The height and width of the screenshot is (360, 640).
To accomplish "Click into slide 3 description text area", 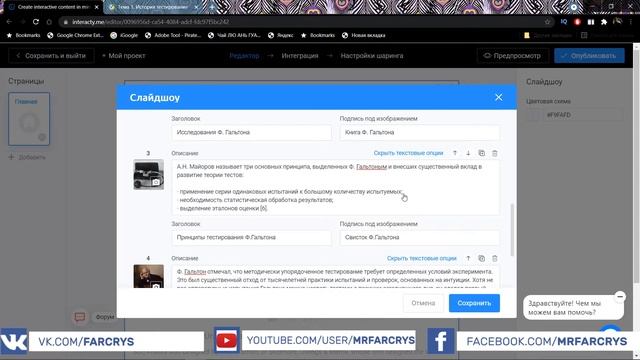I will pyautogui.click(x=336, y=187).
